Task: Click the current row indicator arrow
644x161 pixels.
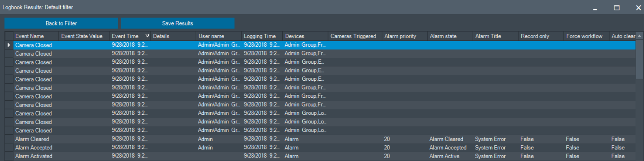Action: [x=9, y=45]
